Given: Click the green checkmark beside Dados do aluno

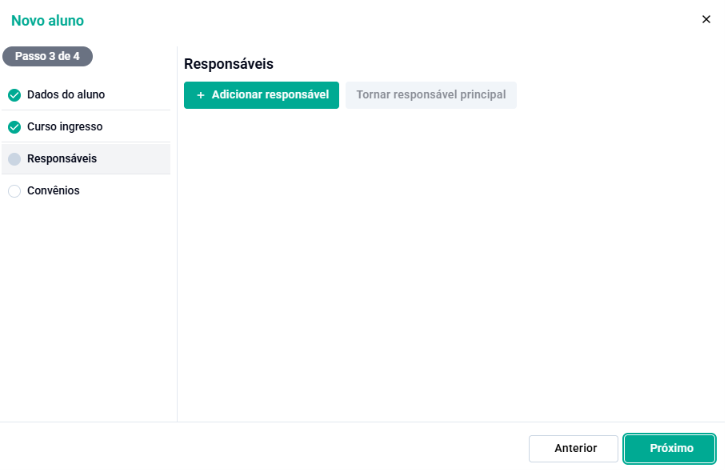Looking at the screenshot, I should 14,95.
